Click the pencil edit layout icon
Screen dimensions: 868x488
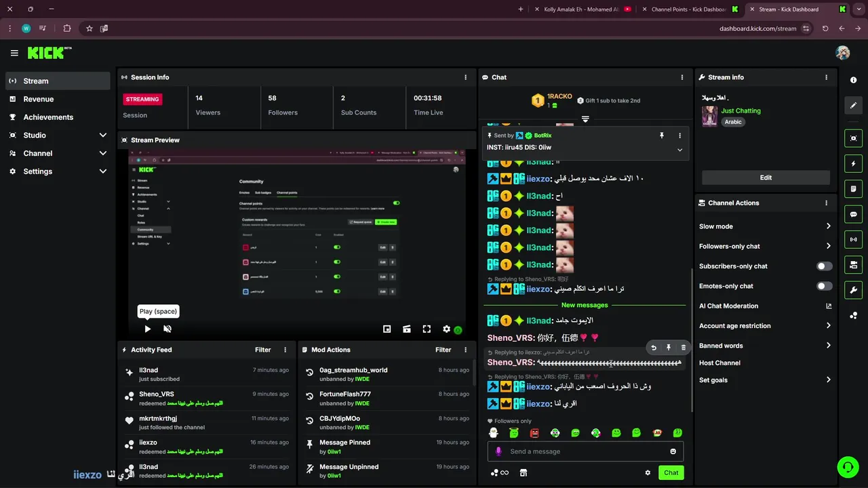(853, 105)
